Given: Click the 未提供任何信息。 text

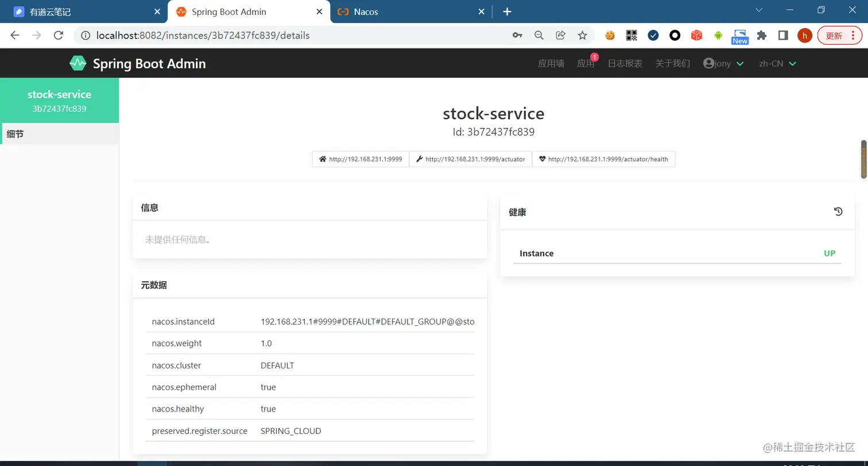Looking at the screenshot, I should [179, 239].
